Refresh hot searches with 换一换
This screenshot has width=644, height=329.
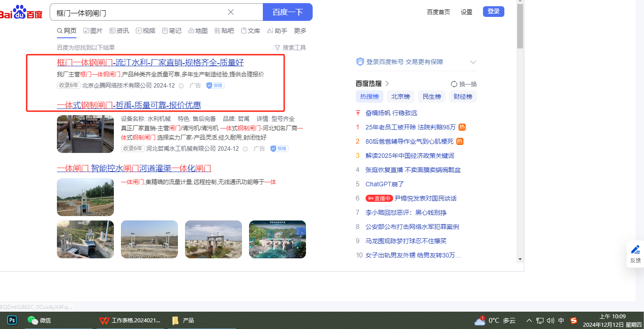coord(464,84)
